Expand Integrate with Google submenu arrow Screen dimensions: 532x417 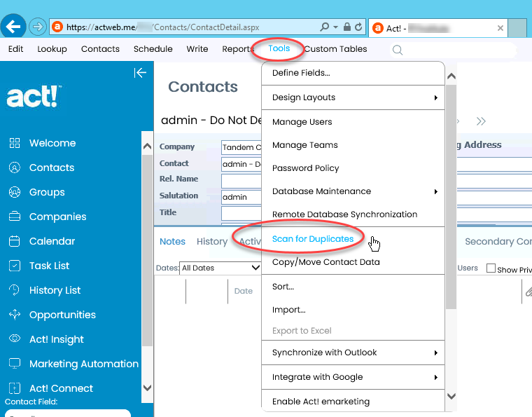tap(436, 377)
